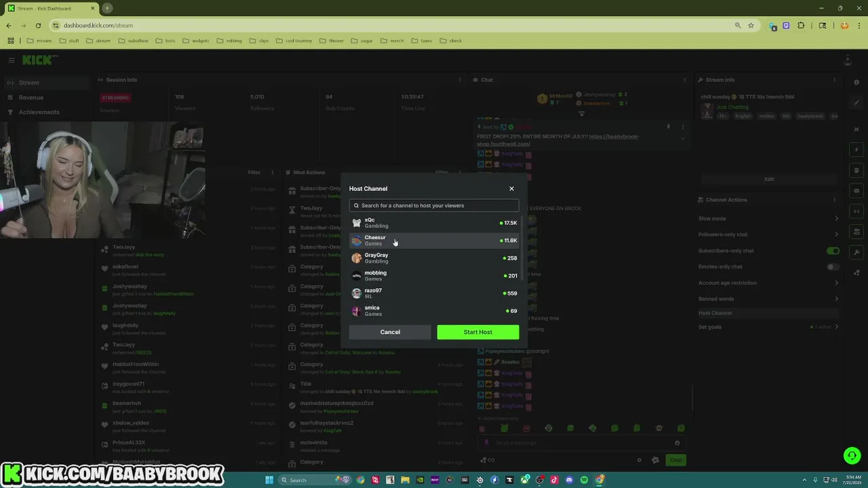Viewport: 868px width, 488px height.
Task: Open the Channel Actions three-dot menu
Action: coord(834,200)
